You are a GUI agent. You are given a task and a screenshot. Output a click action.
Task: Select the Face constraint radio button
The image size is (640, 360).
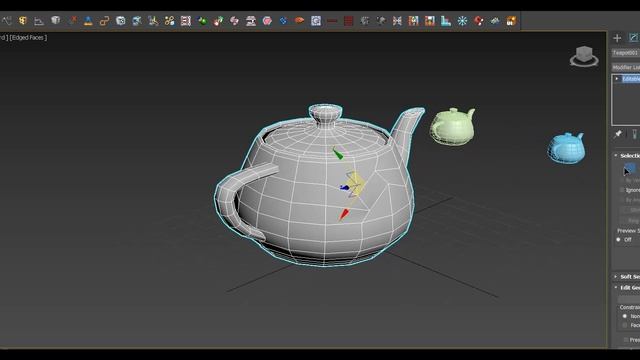[x=624, y=325]
